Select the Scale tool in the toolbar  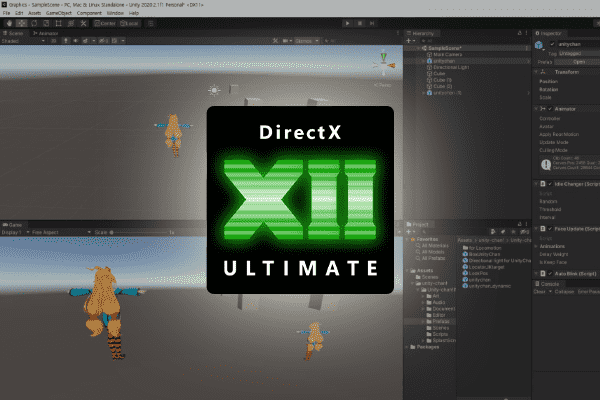[x=46, y=23]
